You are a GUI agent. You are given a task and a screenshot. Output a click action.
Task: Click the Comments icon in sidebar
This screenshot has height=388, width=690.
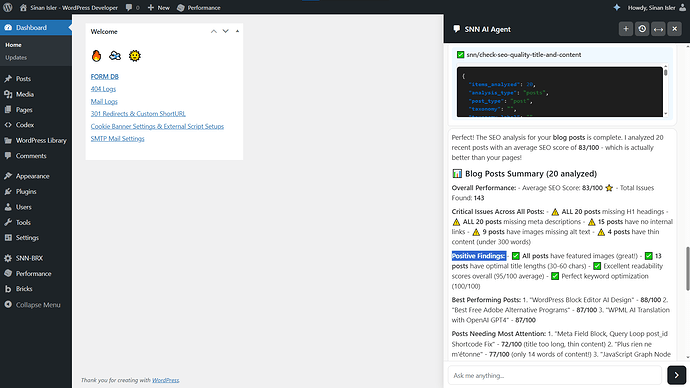tap(8, 156)
